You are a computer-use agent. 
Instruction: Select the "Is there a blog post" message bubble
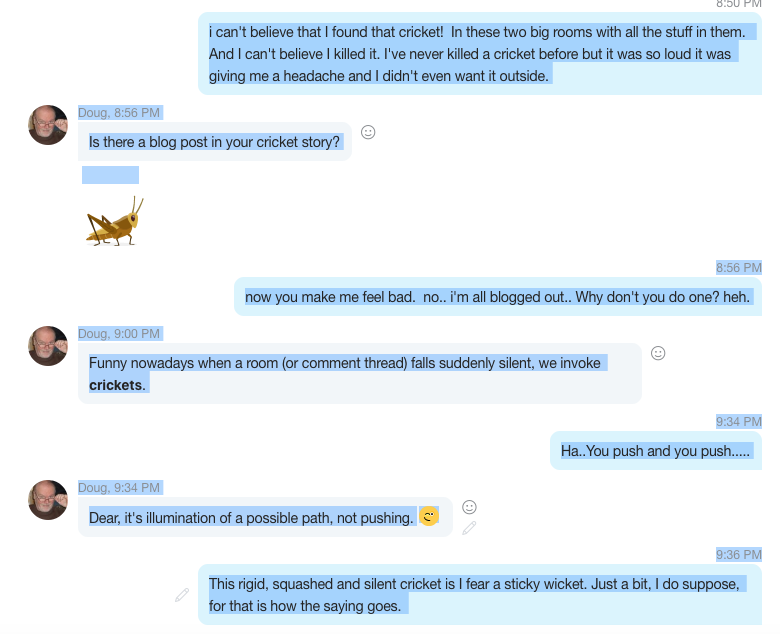(215, 142)
